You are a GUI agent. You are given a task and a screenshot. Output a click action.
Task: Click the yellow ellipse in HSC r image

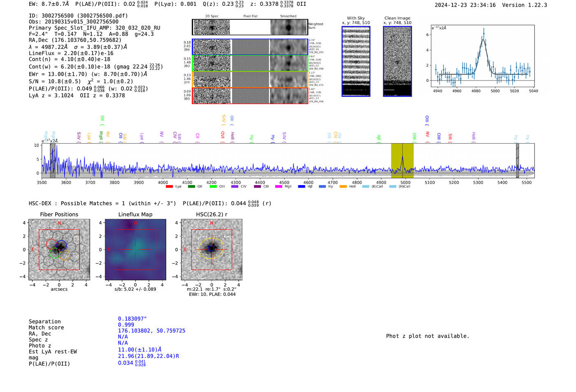[211, 248]
